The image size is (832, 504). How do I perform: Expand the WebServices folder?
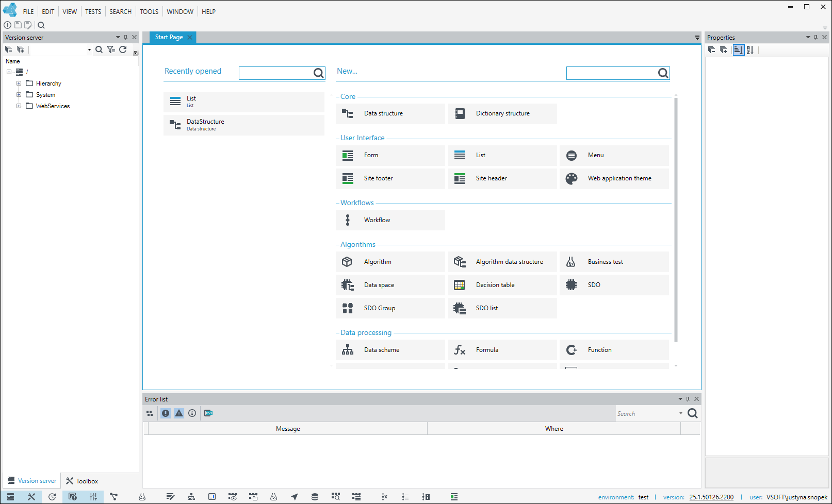coord(19,106)
